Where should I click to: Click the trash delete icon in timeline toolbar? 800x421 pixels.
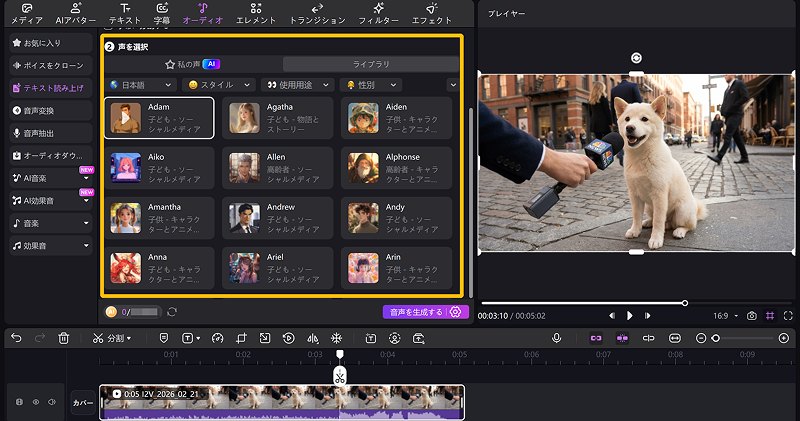(64, 338)
